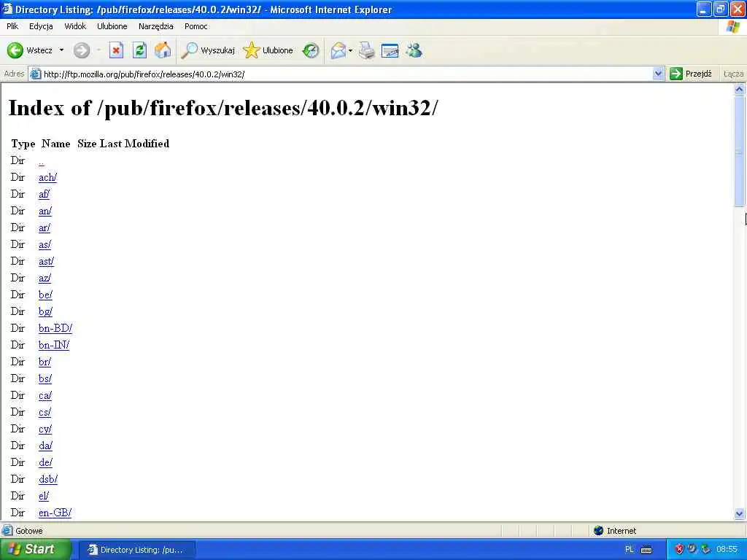Open the as/ directory link
747x560 pixels.
pyautogui.click(x=44, y=245)
